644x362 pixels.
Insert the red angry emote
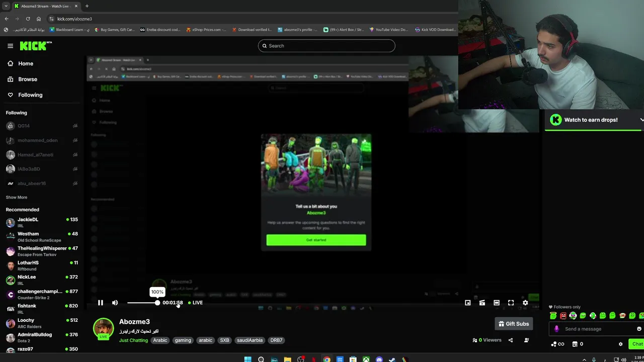pos(563,316)
